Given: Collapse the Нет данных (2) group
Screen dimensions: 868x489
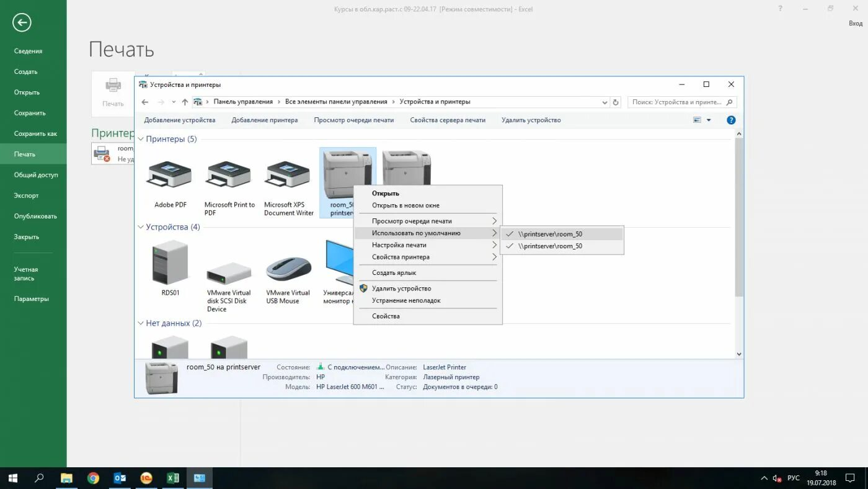Looking at the screenshot, I should pyautogui.click(x=141, y=323).
